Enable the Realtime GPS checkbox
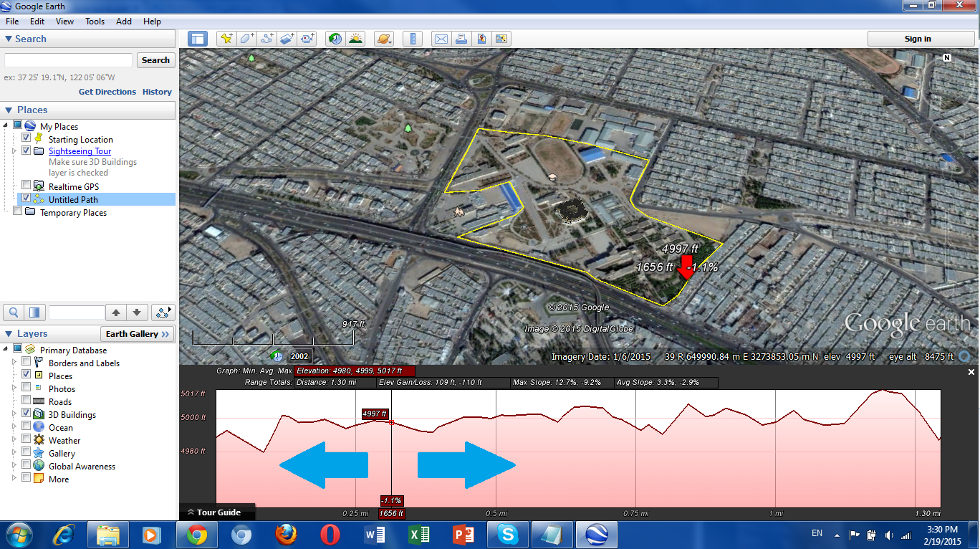Image resolution: width=980 pixels, height=549 pixels. [x=27, y=186]
